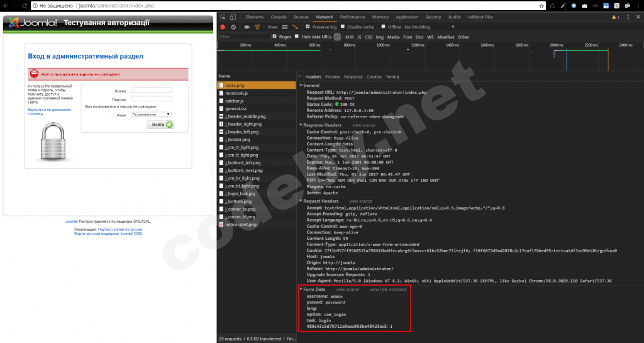The height and width of the screenshot is (343, 644).
Task: Switch to the Console tab
Action: [x=278, y=17]
